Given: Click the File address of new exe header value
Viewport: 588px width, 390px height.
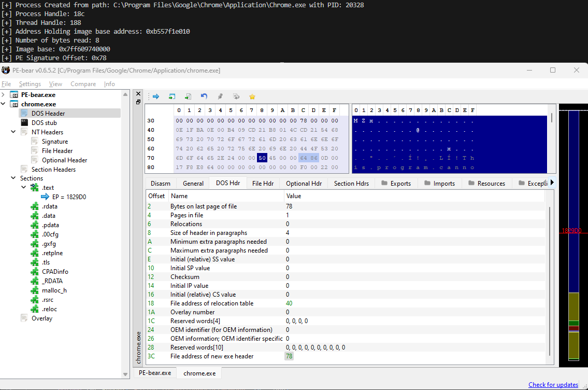Looking at the screenshot, I should point(289,356).
